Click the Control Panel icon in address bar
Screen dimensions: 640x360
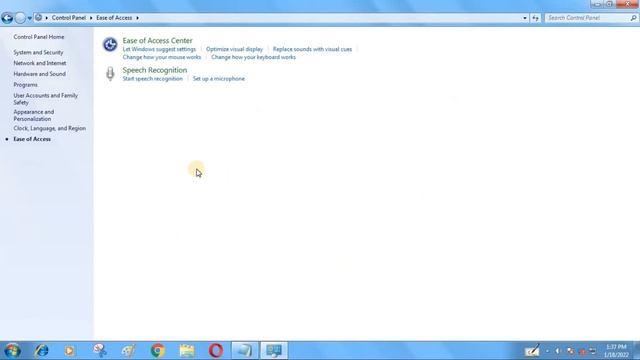click(38, 18)
